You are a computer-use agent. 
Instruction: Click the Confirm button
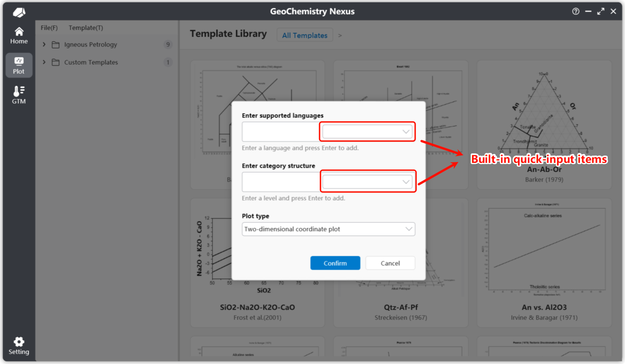[x=335, y=263]
